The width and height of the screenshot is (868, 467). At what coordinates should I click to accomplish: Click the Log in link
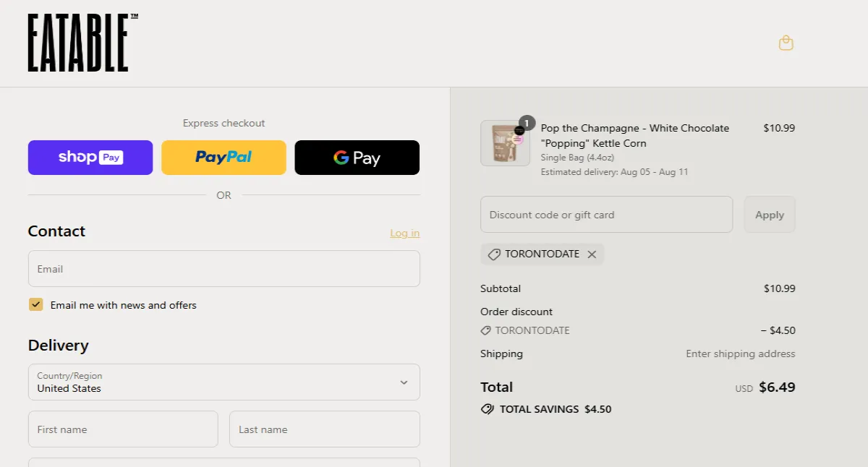(404, 233)
